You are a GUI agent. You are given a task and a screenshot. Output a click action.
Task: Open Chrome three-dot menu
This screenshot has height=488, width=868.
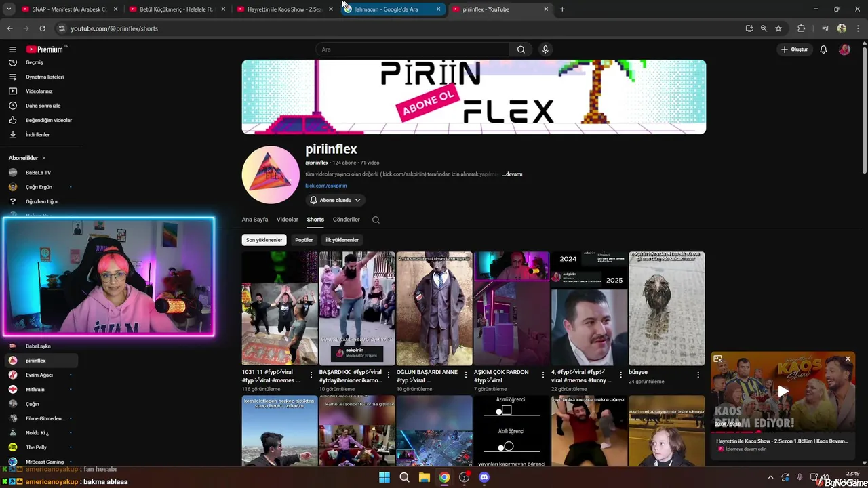click(857, 28)
